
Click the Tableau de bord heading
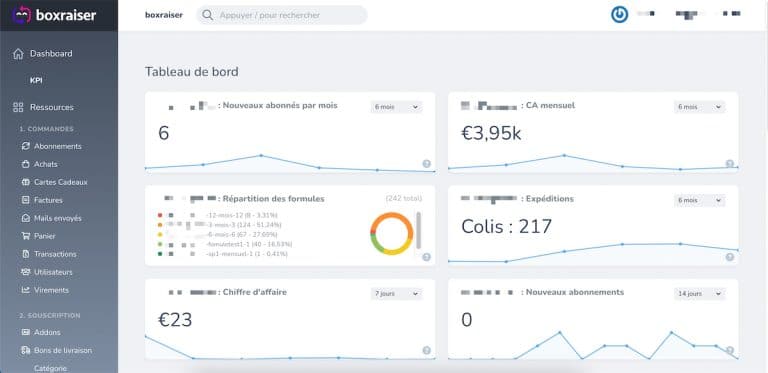192,72
